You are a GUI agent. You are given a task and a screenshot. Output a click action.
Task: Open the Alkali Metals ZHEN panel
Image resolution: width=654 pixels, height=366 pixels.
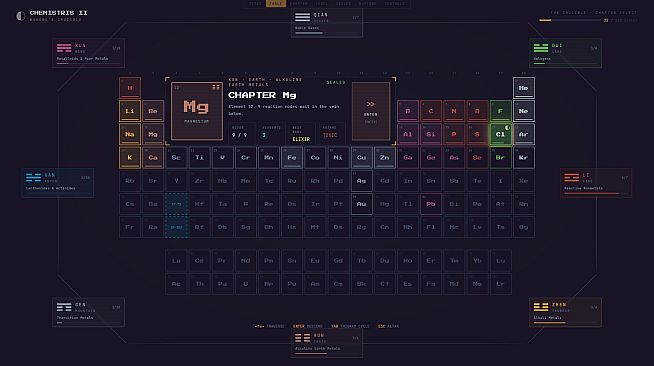[x=565, y=312]
